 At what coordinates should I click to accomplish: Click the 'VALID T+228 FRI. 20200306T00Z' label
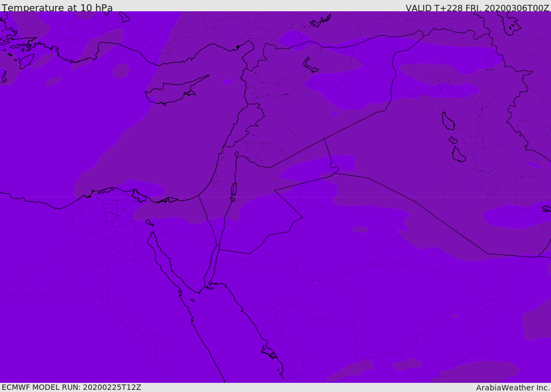pos(477,8)
